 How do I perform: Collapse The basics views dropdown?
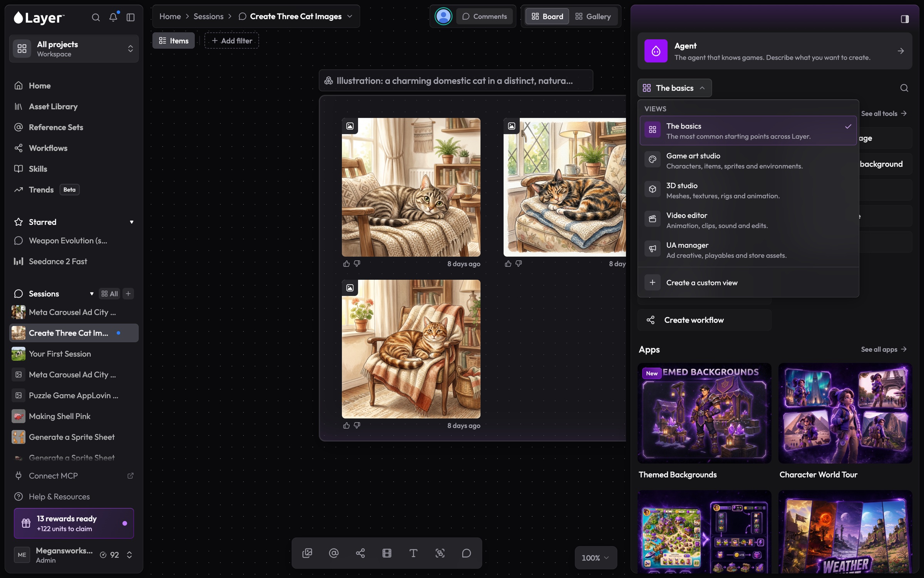(x=675, y=88)
